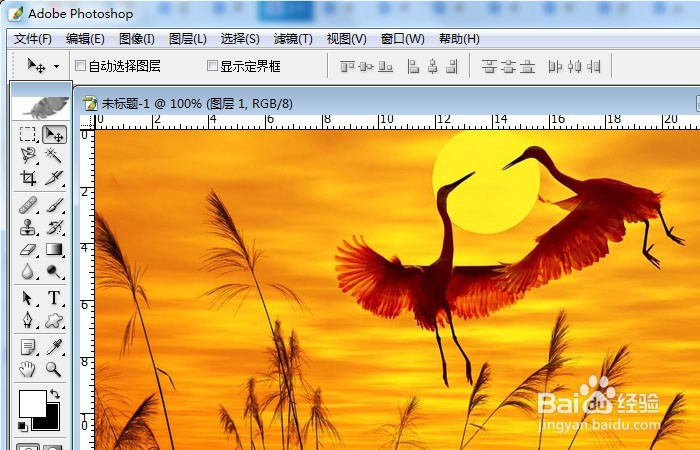Select the Hand tool
Screen dimensions: 700x450
28,369
